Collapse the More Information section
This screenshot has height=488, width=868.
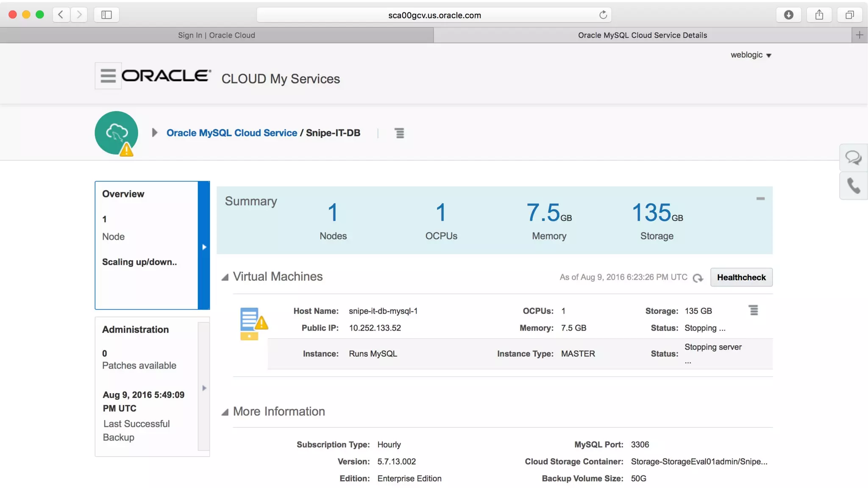225,412
